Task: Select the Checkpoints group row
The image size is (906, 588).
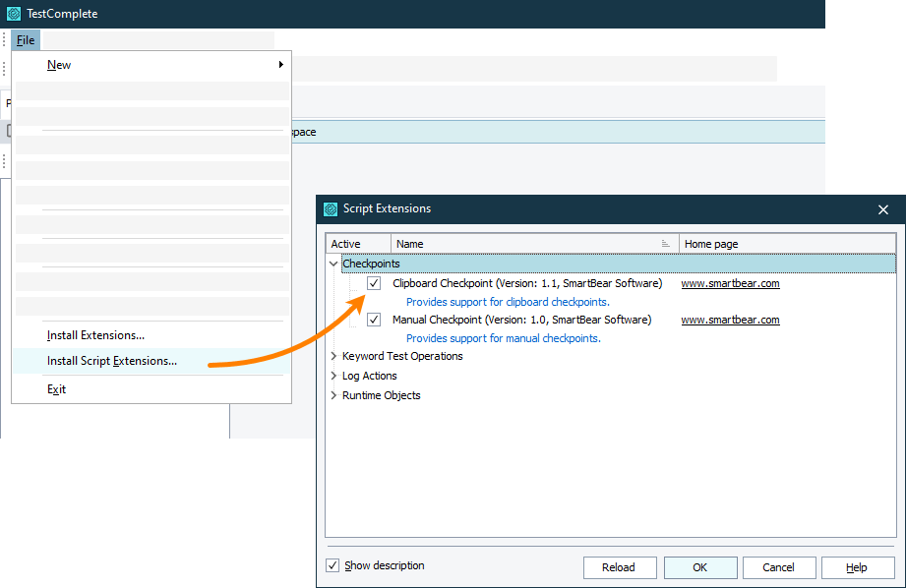Action: click(618, 264)
